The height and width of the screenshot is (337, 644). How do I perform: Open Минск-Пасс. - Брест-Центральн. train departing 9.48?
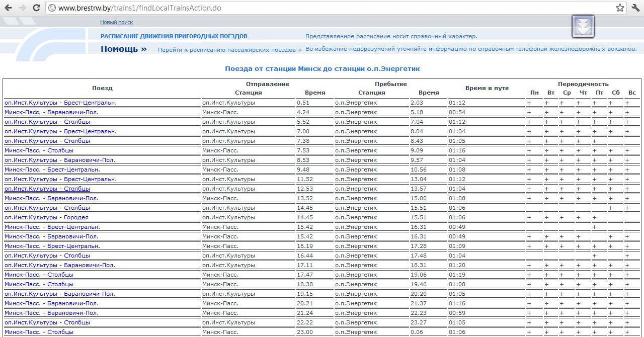[52, 170]
